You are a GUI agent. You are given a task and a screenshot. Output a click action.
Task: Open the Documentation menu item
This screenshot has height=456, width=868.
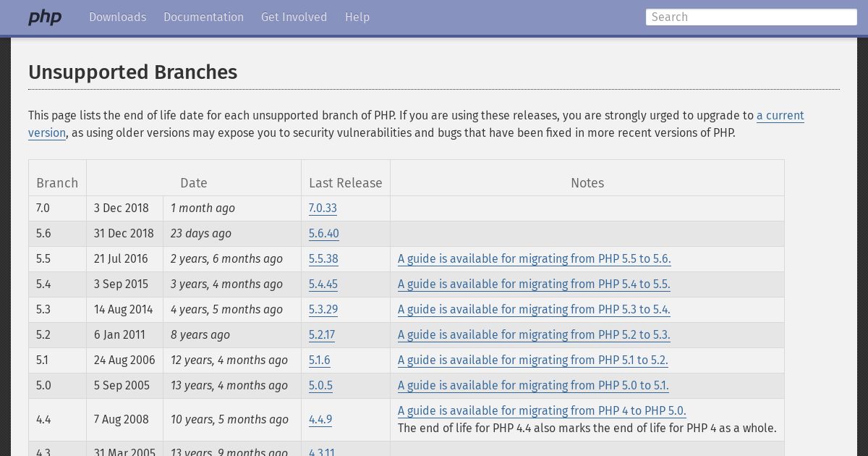[203, 17]
